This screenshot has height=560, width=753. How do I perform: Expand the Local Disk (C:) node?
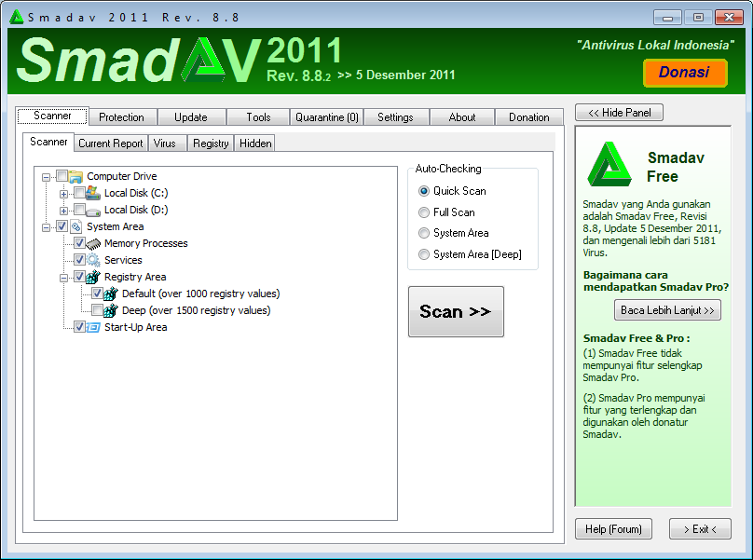click(63, 194)
